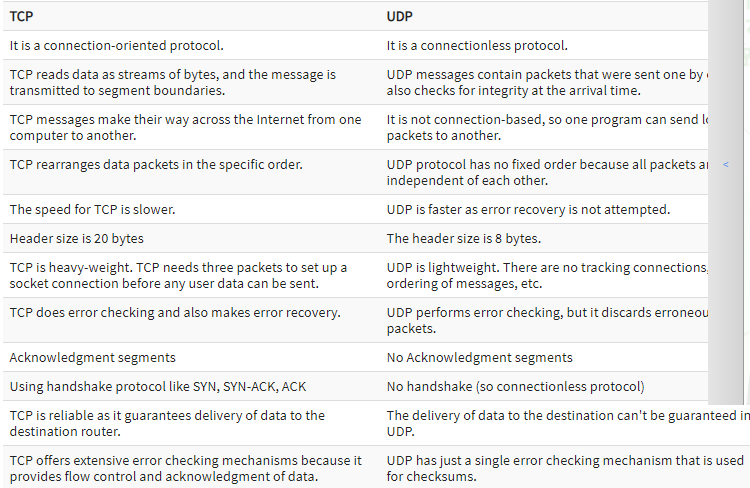Expand the collapsed side panel chevron arrow
This screenshot has height=488, width=750.
coord(726,165)
